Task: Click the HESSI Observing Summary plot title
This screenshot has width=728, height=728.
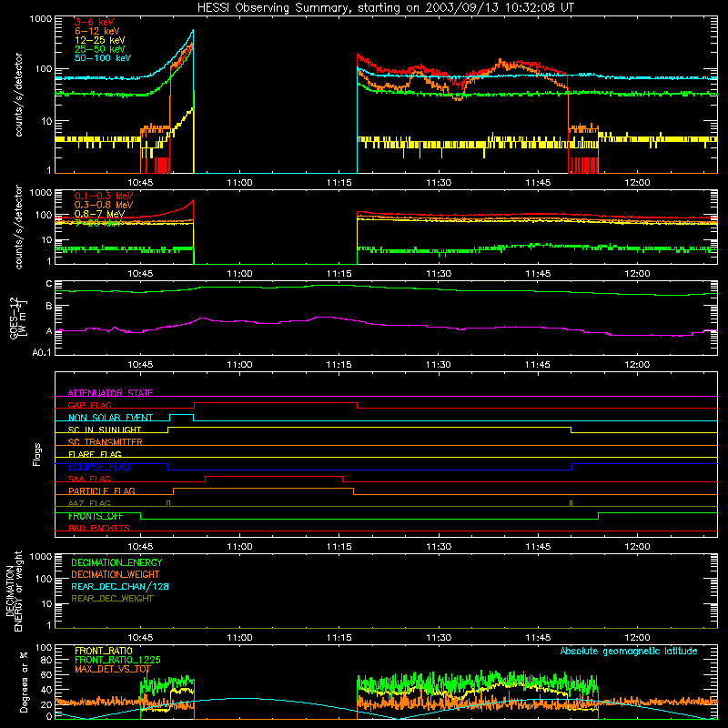Action: click(386, 7)
